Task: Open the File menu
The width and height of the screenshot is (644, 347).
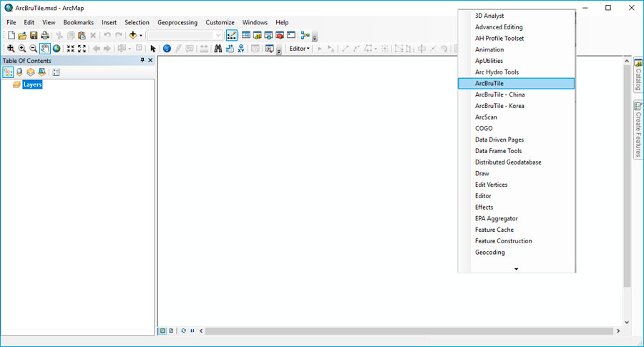Action: [x=11, y=23]
